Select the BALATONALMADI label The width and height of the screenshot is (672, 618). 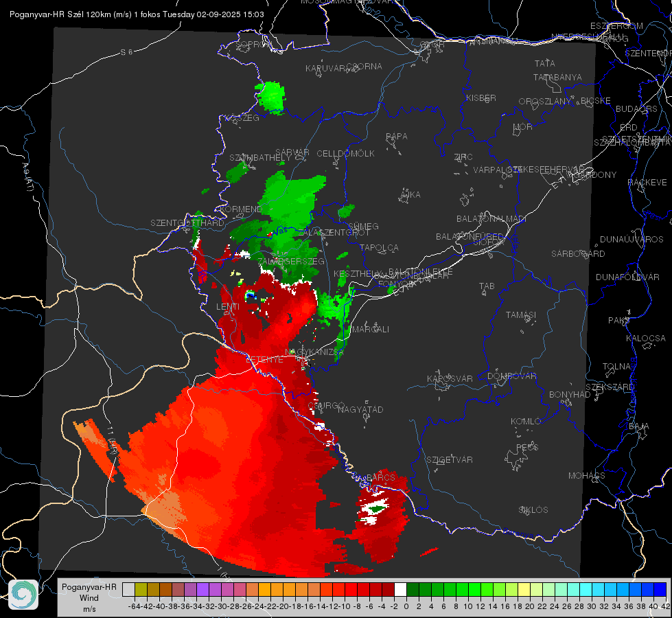click(491, 219)
